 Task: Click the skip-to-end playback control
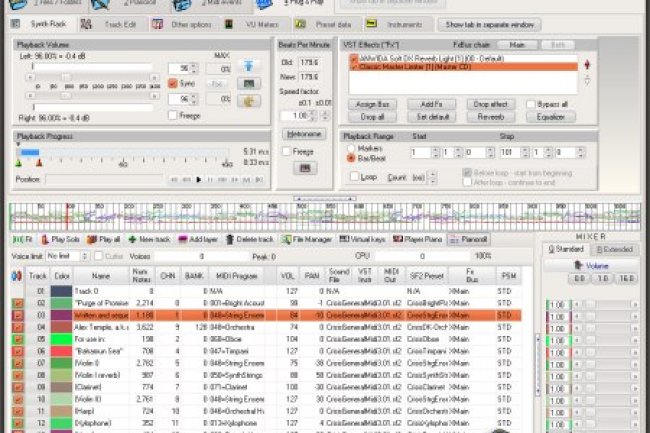click(259, 179)
